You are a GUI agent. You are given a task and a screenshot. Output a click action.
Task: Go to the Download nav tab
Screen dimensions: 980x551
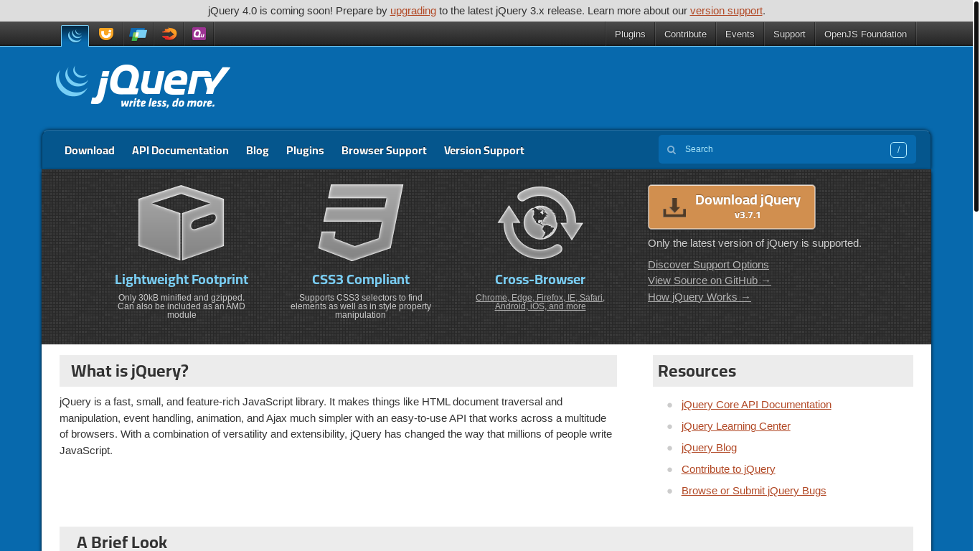90,151
